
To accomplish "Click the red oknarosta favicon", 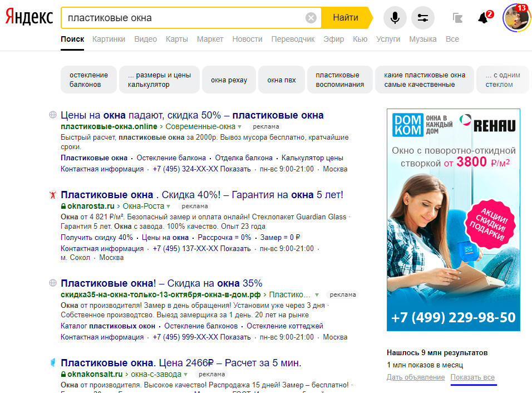I will tap(53, 194).
